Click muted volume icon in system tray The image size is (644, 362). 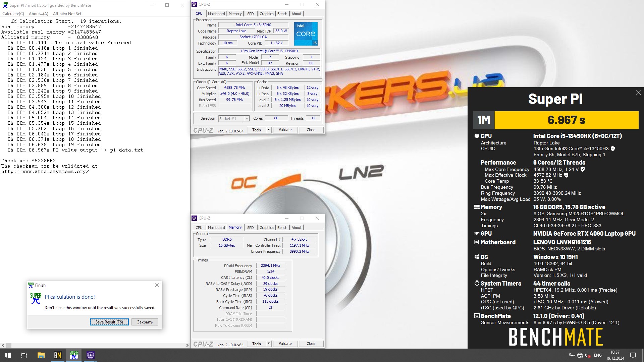point(588,355)
